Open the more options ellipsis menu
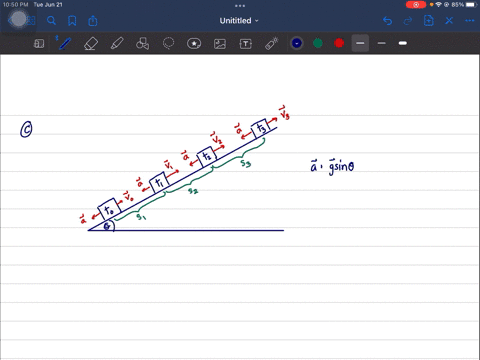Image resolution: width=480 pixels, height=360 pixels. coord(470,21)
